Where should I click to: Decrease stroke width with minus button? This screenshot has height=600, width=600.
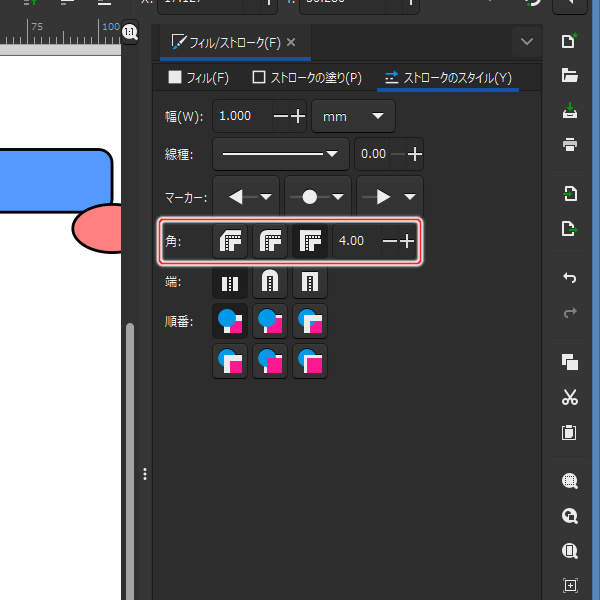point(281,116)
